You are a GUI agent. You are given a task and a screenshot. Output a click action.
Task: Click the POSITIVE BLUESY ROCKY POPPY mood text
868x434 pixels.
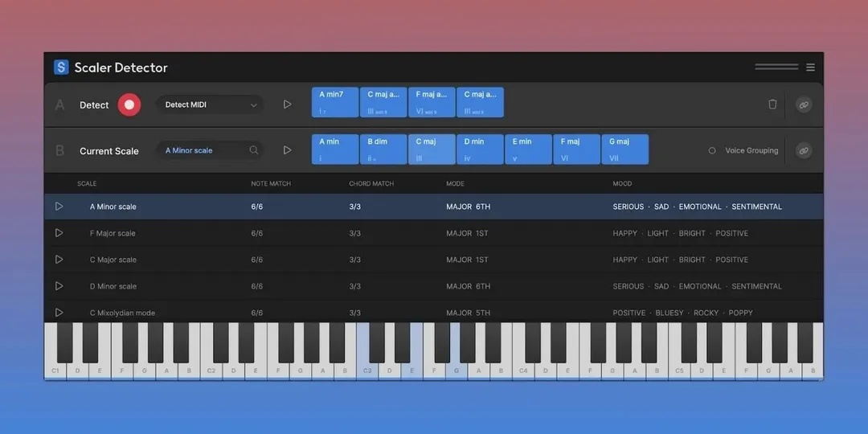pyautogui.click(x=682, y=313)
